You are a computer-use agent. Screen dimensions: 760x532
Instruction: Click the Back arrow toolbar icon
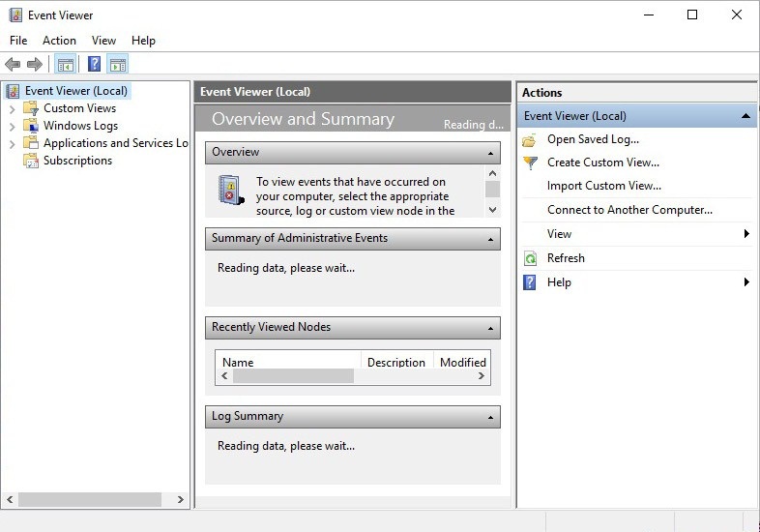click(x=13, y=65)
